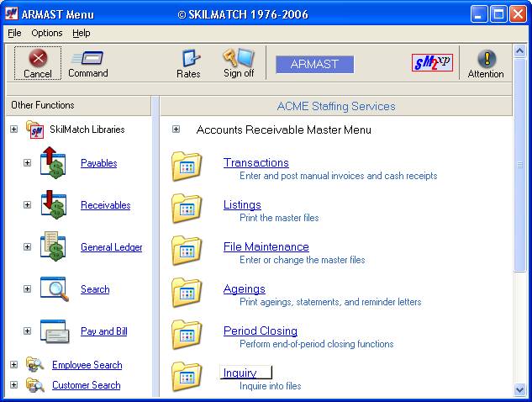Click the Transactions folder icon

(x=187, y=166)
